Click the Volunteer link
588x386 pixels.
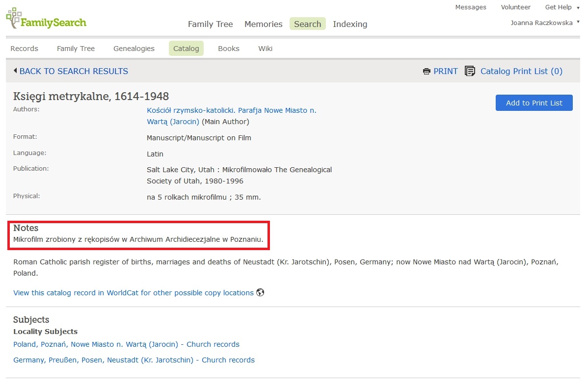click(x=515, y=7)
